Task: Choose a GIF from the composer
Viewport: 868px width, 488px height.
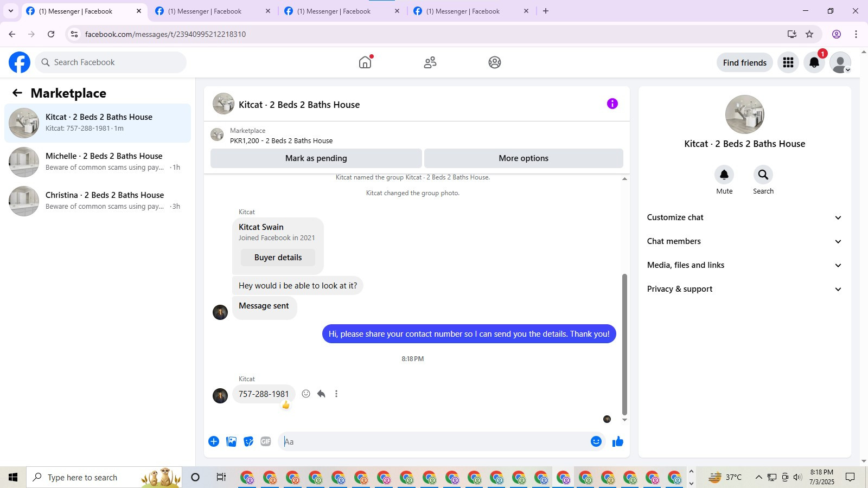Action: pyautogui.click(x=266, y=441)
